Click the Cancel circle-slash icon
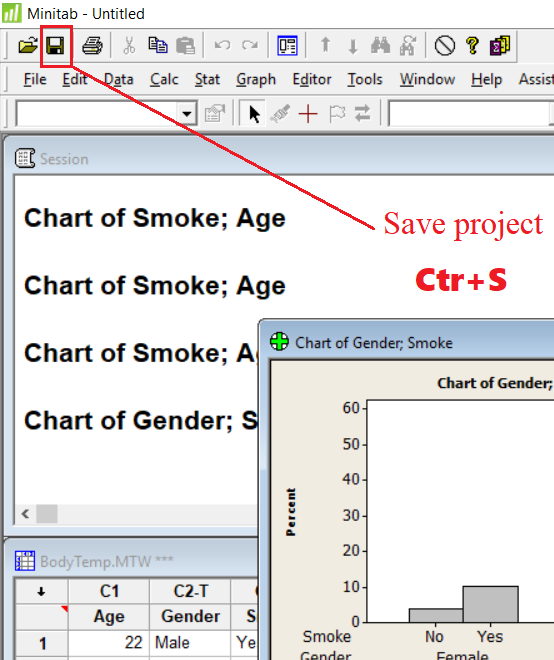Screen dimensions: 554x660 pos(445,45)
